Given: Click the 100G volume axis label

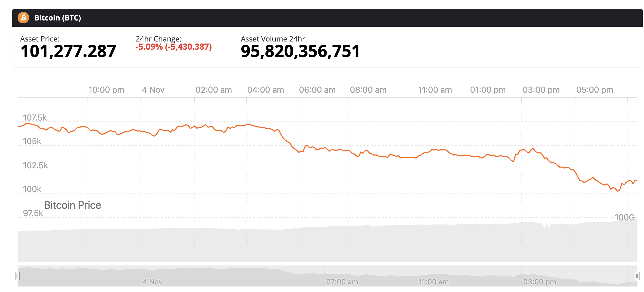Looking at the screenshot, I should 625,217.
